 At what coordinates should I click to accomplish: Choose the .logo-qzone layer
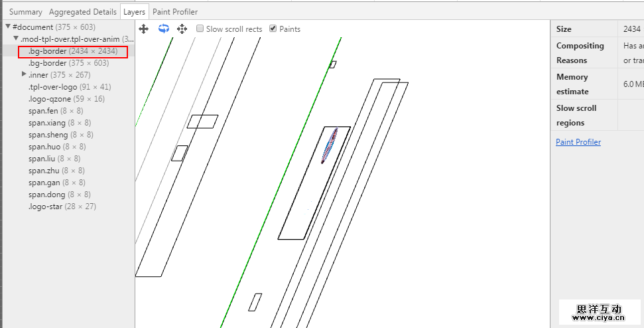tap(66, 99)
